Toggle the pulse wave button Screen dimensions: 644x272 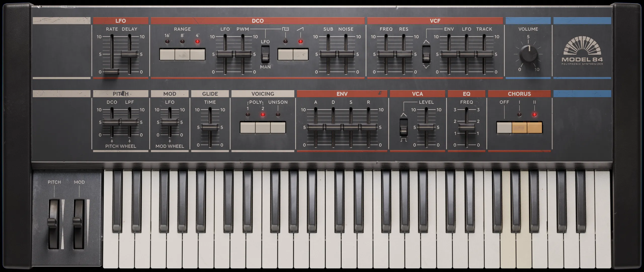click(285, 54)
